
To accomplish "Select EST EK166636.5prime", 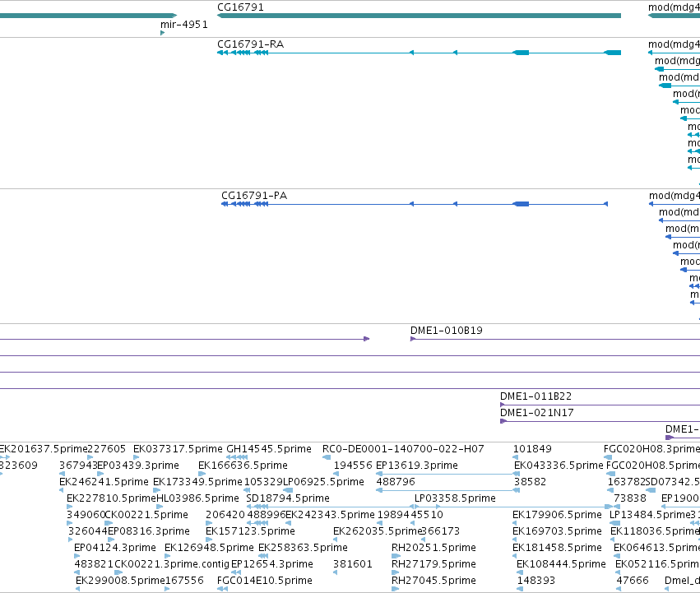I will tap(243, 466).
